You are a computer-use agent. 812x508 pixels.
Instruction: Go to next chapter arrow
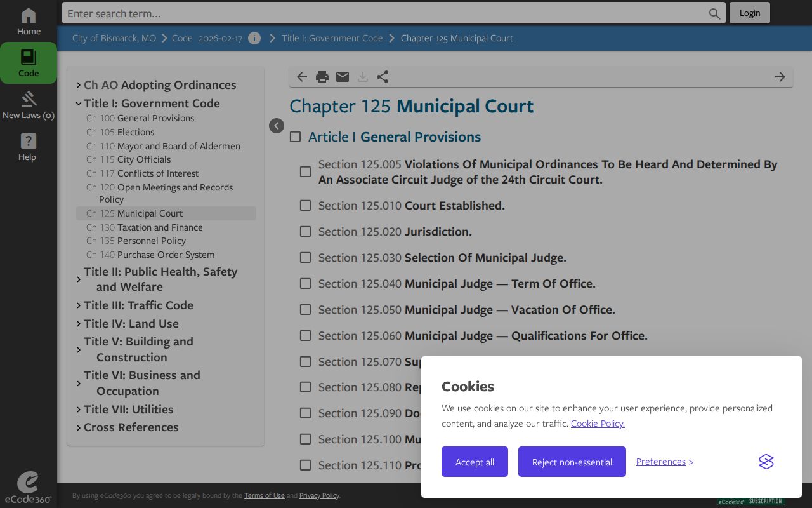point(780,77)
